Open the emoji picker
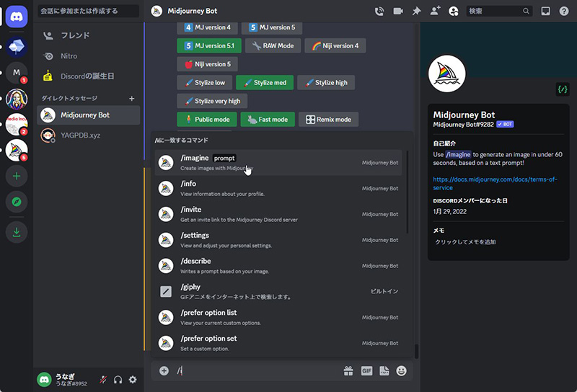Image resolution: width=577 pixels, height=392 pixels. pyautogui.click(x=402, y=371)
